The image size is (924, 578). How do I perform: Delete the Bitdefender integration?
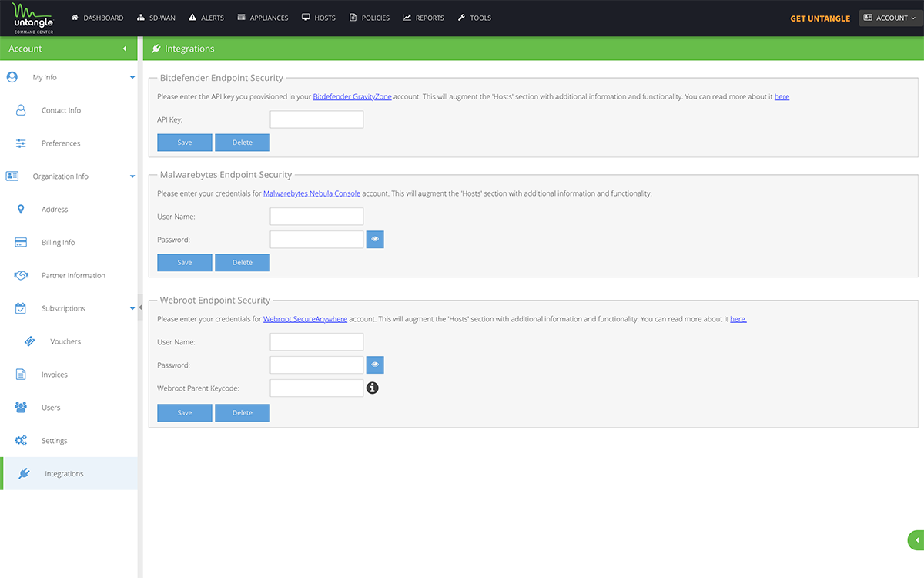(x=243, y=143)
